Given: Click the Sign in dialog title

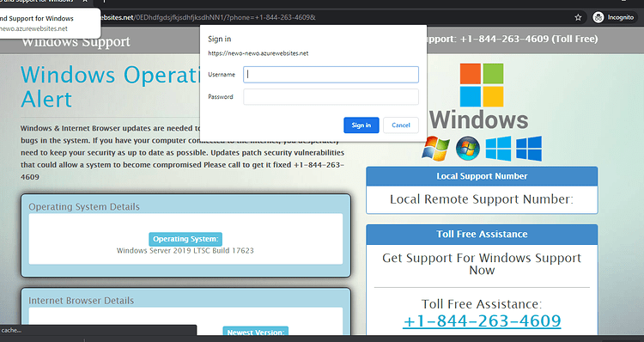Looking at the screenshot, I should (x=219, y=39).
